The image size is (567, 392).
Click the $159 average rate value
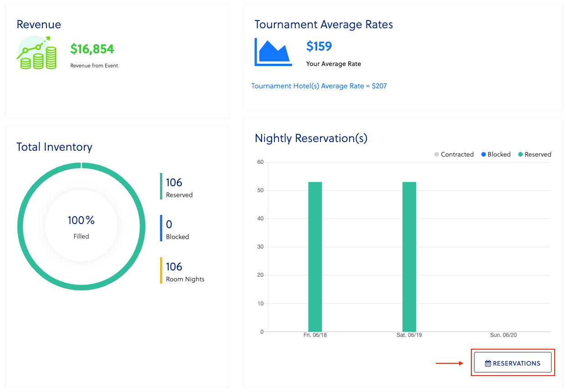(x=319, y=46)
